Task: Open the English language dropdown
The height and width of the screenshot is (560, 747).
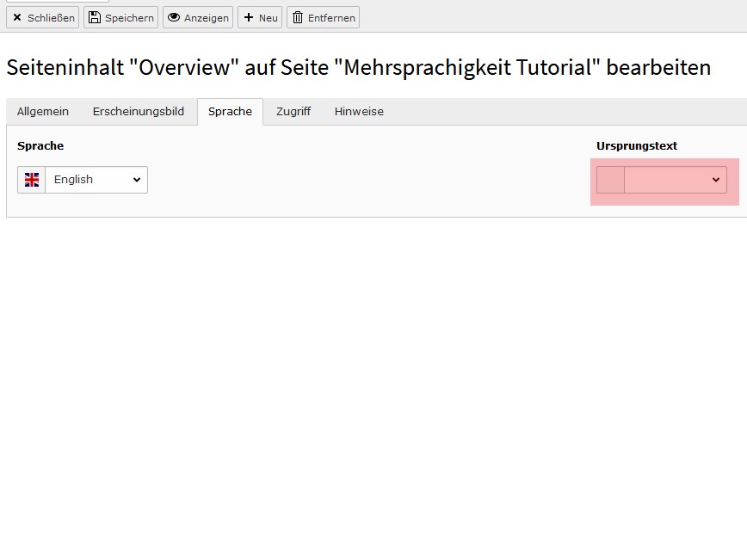Action: pos(96,180)
